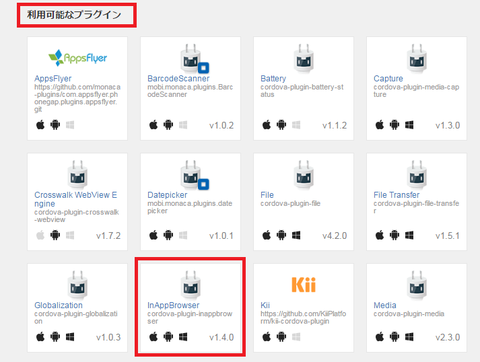
Task: Click the Android icon on Kii card
Action: pos(281,337)
